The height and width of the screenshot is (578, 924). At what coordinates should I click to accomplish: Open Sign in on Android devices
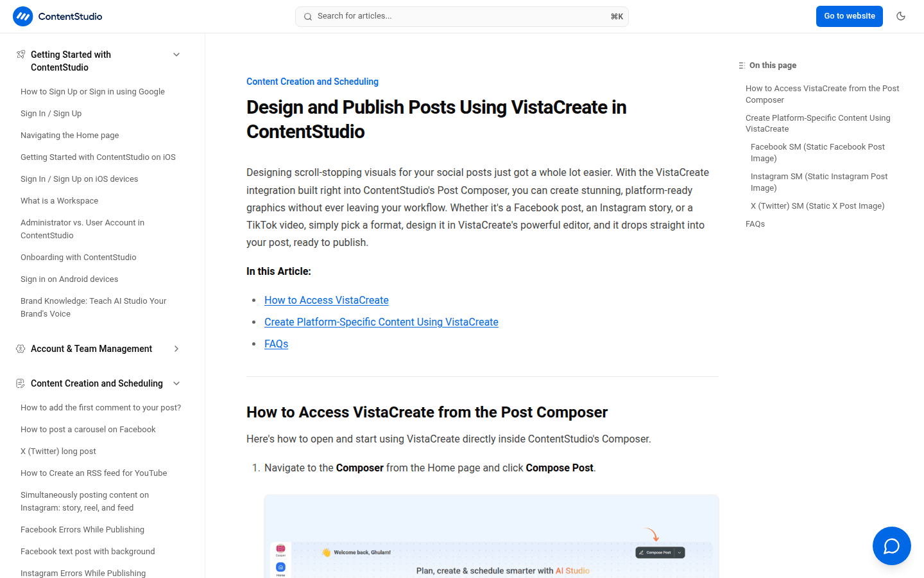69,279
